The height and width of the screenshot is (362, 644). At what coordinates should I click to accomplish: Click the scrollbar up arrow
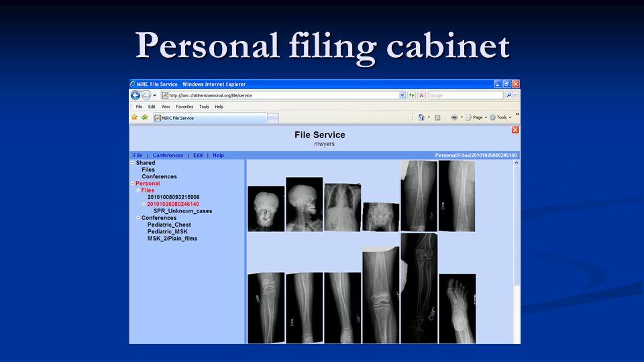pyautogui.click(x=517, y=163)
